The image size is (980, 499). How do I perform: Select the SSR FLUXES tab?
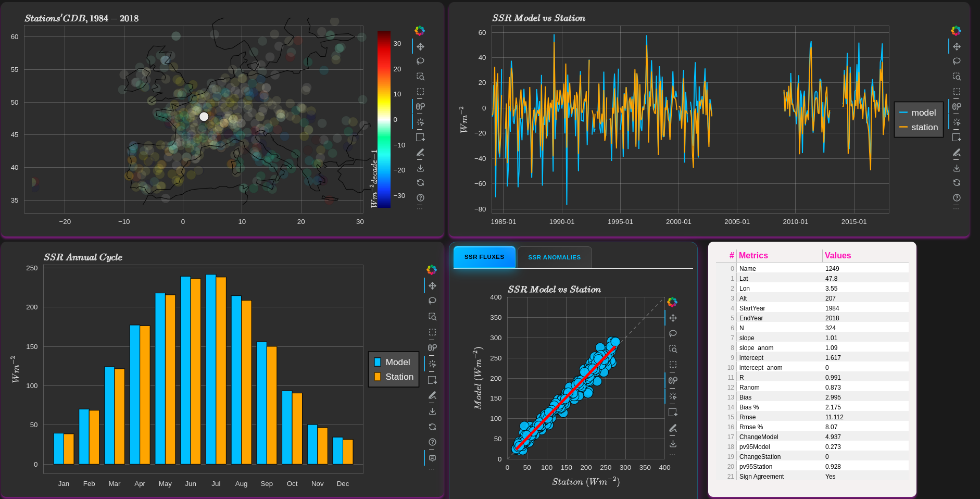coord(484,257)
